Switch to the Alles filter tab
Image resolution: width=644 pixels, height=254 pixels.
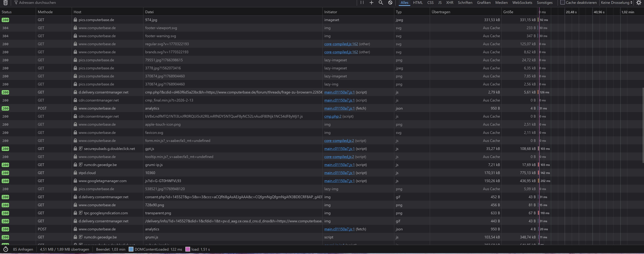click(x=404, y=3)
